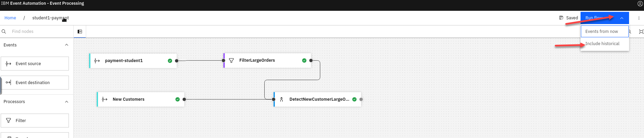Click the DetectNewCustomerLargeOrders join icon
This screenshot has height=138, width=644.
(x=281, y=99)
